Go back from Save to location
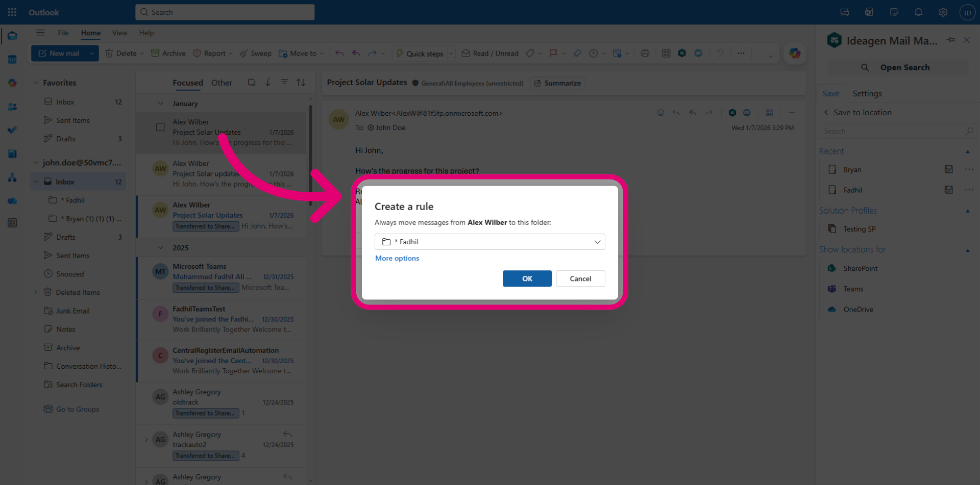 [826, 112]
